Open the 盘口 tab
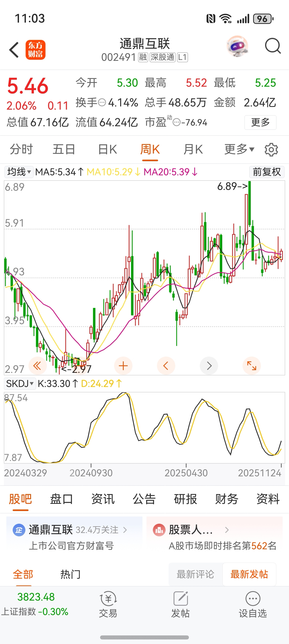 click(x=62, y=499)
